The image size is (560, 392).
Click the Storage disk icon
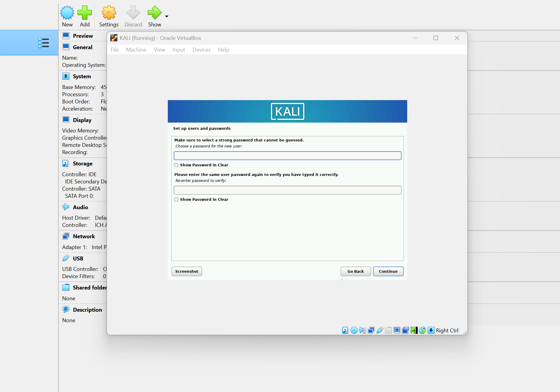[x=66, y=163]
